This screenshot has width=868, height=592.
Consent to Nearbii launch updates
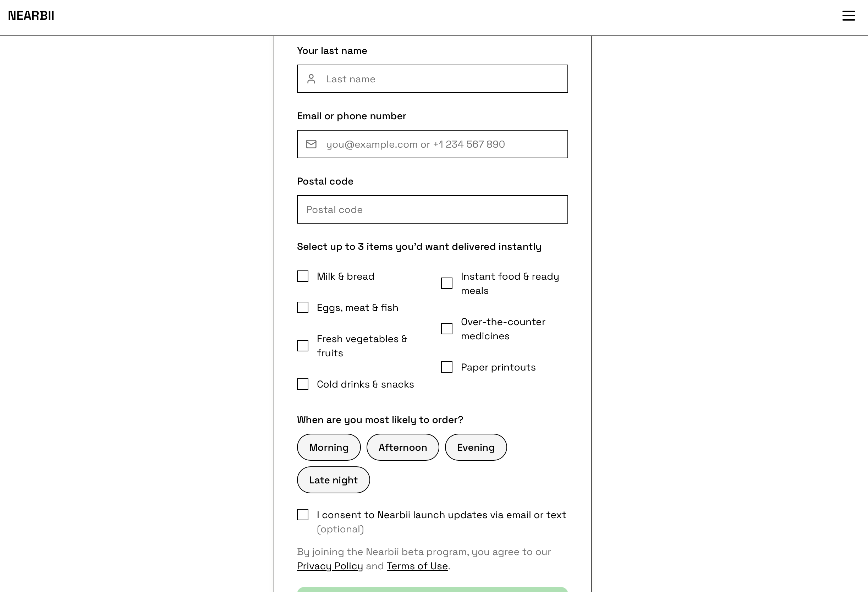303,515
